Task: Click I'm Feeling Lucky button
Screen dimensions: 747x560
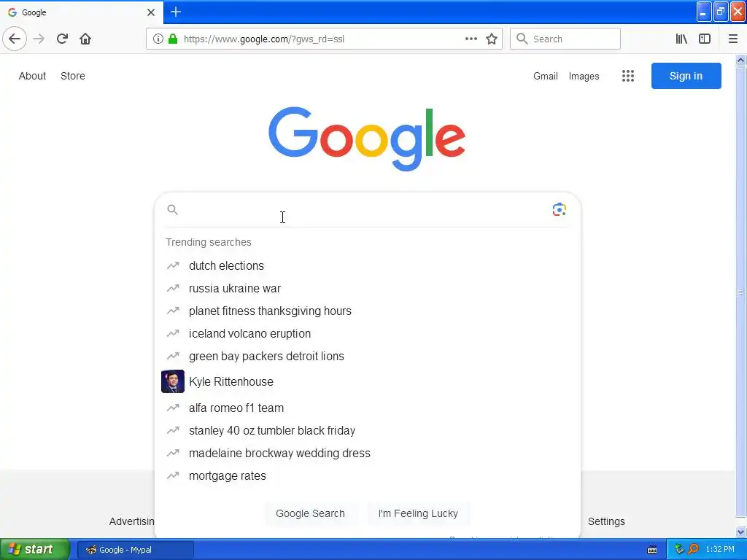Action: (418, 513)
